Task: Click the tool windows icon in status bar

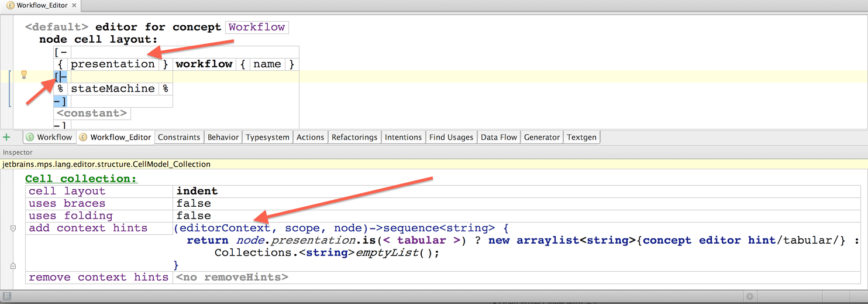Action: [6, 297]
